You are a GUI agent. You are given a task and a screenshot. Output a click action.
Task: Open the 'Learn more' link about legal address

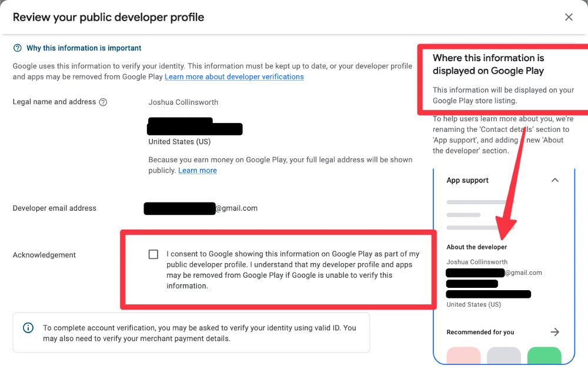197,170
